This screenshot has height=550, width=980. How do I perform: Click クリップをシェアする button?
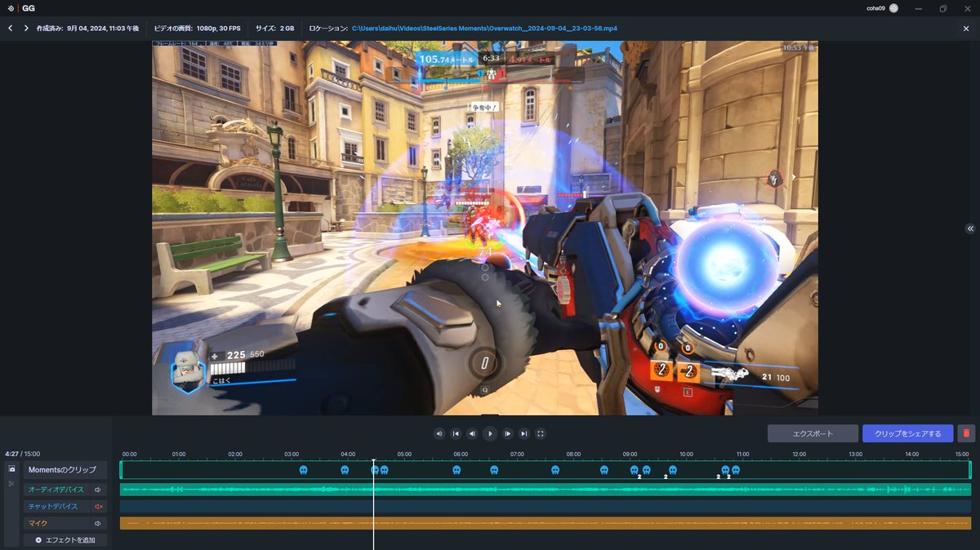907,433
